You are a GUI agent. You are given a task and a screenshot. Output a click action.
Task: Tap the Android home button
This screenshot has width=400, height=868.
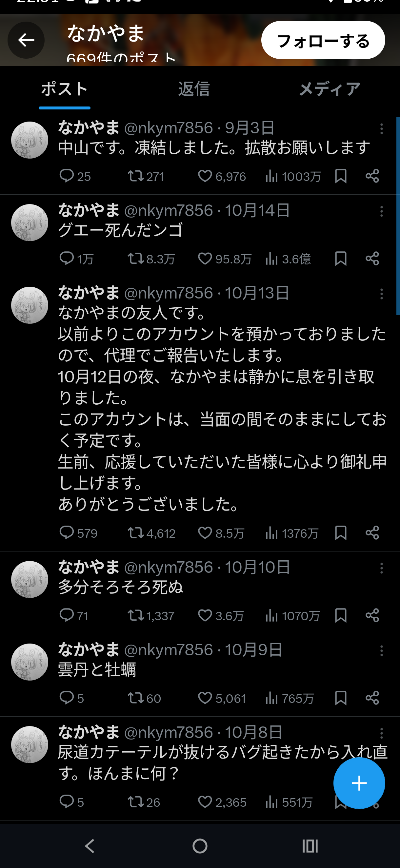coord(200,846)
